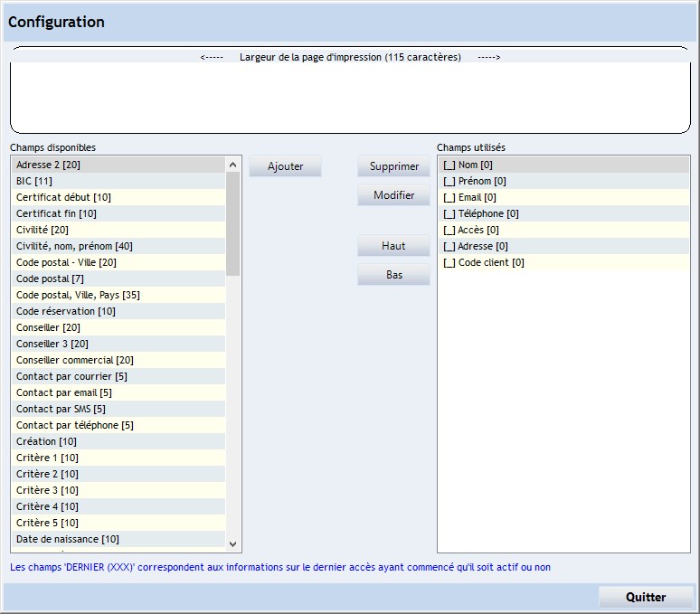Move field down with Bas button
Image resolution: width=700 pixels, height=614 pixels.
[393, 275]
